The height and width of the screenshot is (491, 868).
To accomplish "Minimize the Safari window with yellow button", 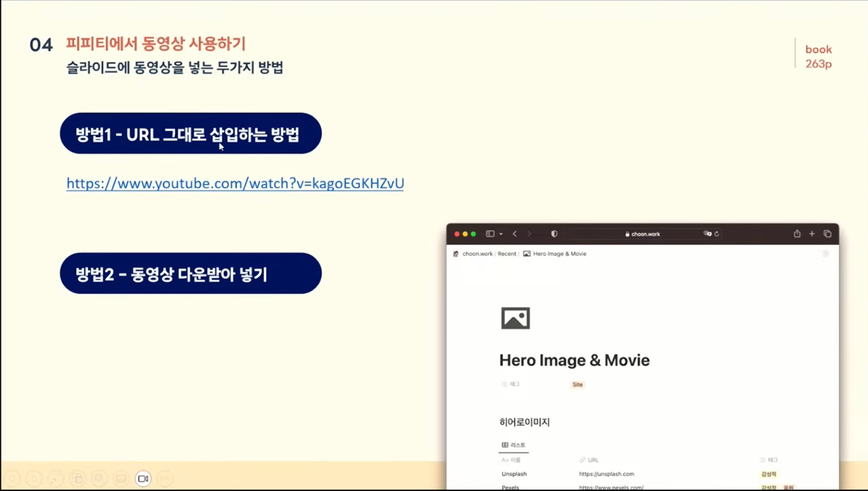I will 465,234.
